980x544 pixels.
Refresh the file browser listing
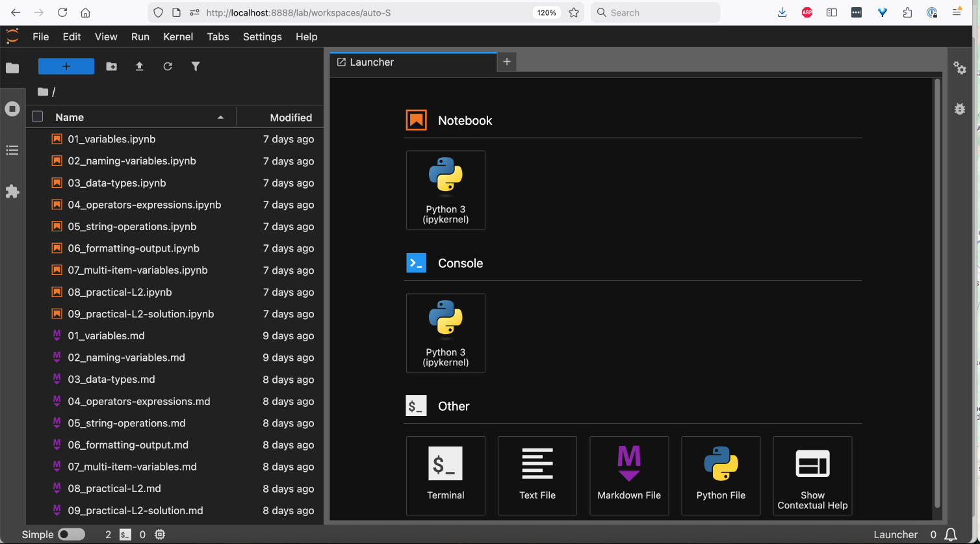(x=168, y=66)
